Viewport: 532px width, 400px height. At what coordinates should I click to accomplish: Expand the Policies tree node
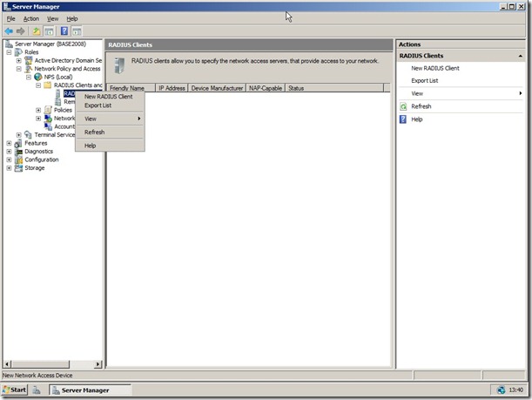click(x=38, y=110)
